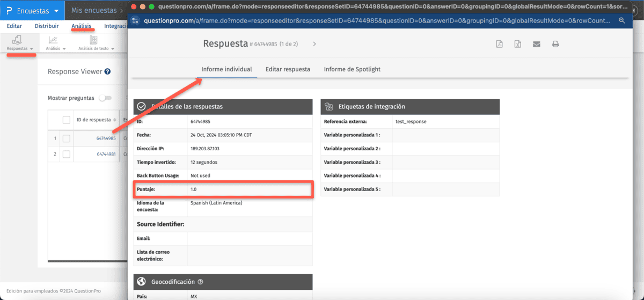Print the response with printer icon
Image resolution: width=644 pixels, height=300 pixels.
[x=555, y=44]
